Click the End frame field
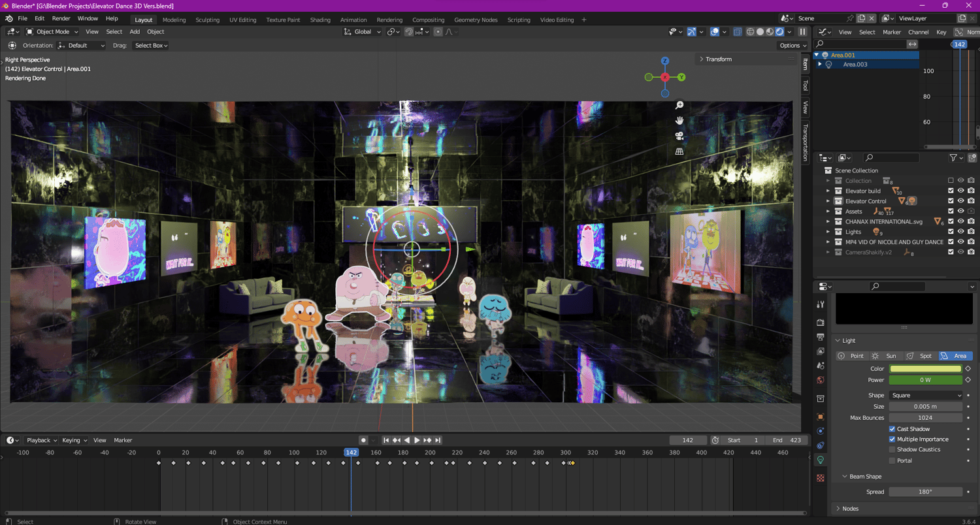Screen dimensions: 980x525 787,440
